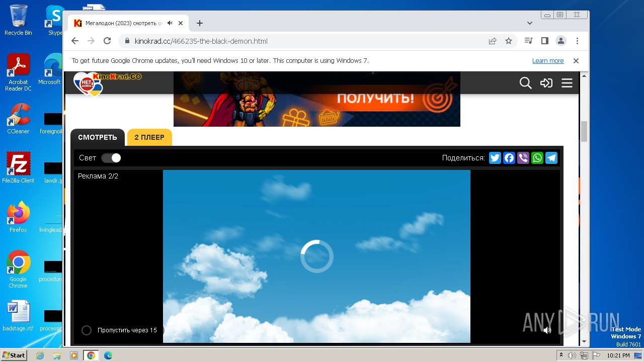Mute tab via audio speaker indicator
Screen dimensions: 644x362
170,23
